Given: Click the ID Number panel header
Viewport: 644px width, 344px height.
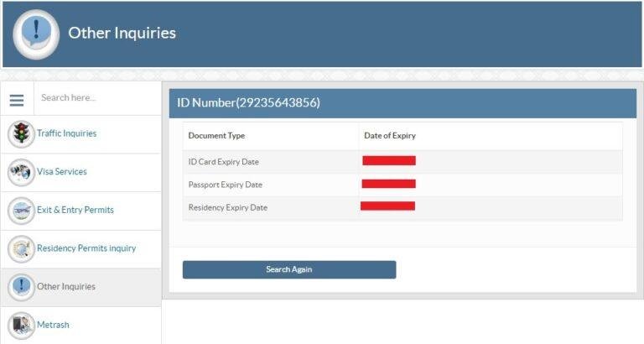Looking at the screenshot, I should click(x=402, y=103).
